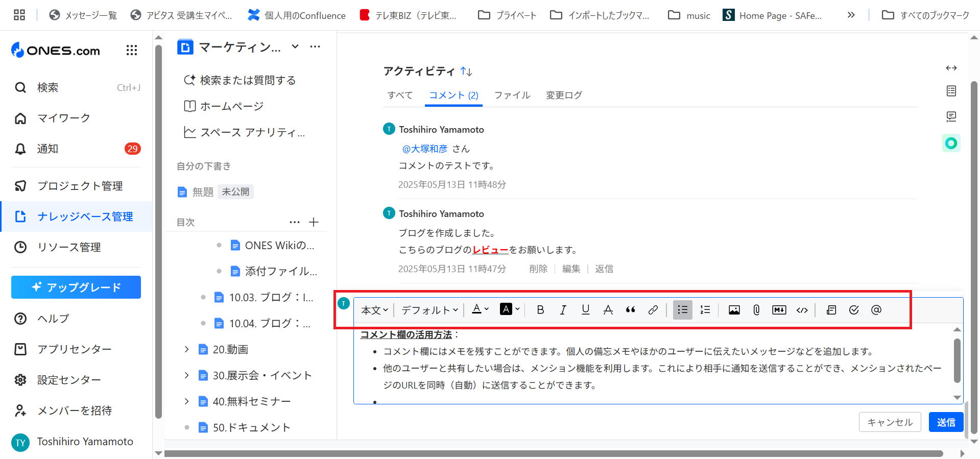The height and width of the screenshot is (459, 980).
Task: Go to マイワーク
Action: coord(77,118)
